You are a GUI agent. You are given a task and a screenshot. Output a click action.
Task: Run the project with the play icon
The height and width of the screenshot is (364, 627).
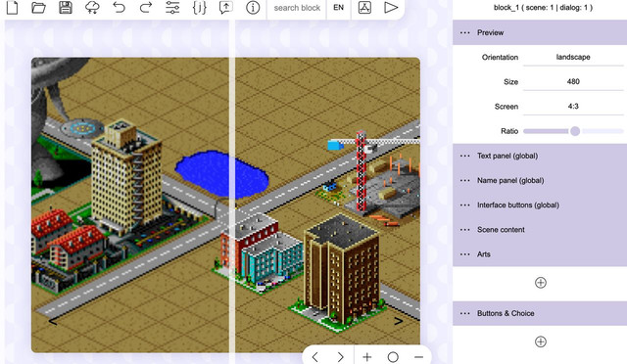tap(391, 7)
